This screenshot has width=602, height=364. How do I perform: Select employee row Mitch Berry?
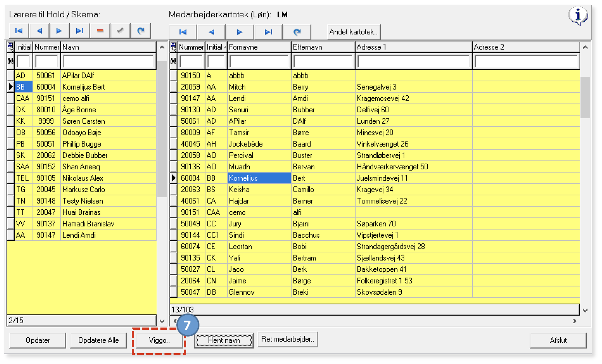pyautogui.click(x=379, y=87)
